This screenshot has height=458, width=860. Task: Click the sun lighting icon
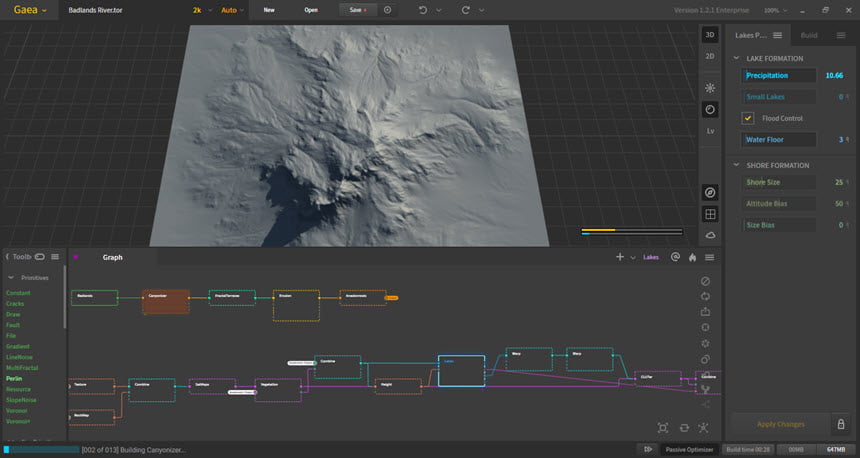coord(710,88)
